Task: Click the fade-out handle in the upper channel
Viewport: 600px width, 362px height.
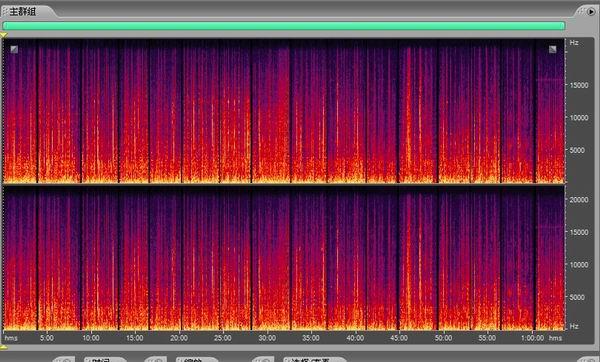Action: (553, 49)
